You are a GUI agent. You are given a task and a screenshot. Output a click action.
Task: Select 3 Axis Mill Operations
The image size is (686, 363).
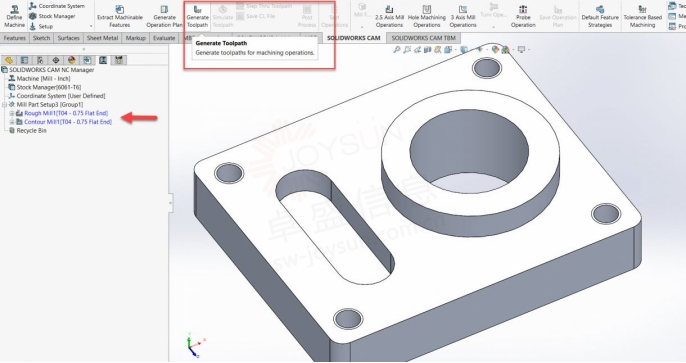[463, 16]
